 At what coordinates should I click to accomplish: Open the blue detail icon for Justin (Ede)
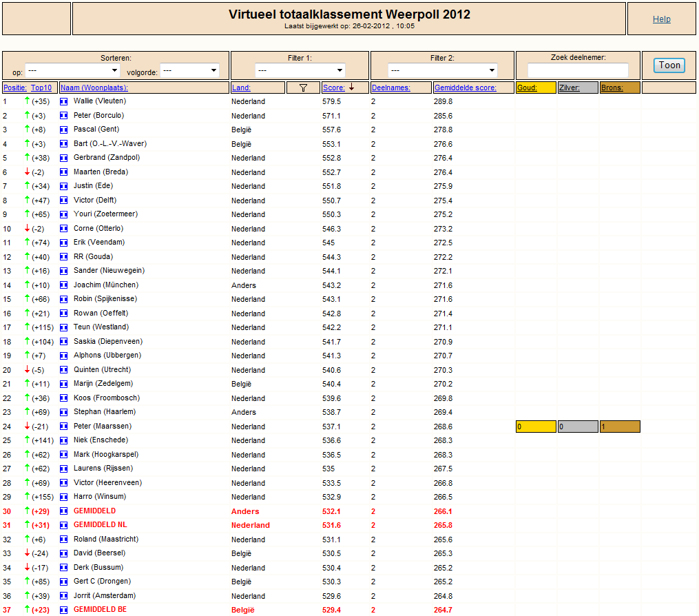tap(64, 186)
